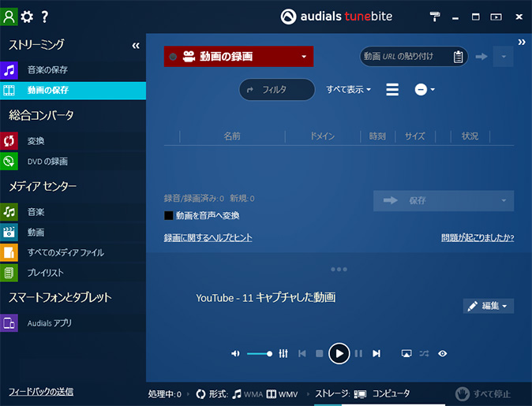Screen dimensions: 532x406
Task: Click すべて停止 stop all button
Action: (483, 394)
